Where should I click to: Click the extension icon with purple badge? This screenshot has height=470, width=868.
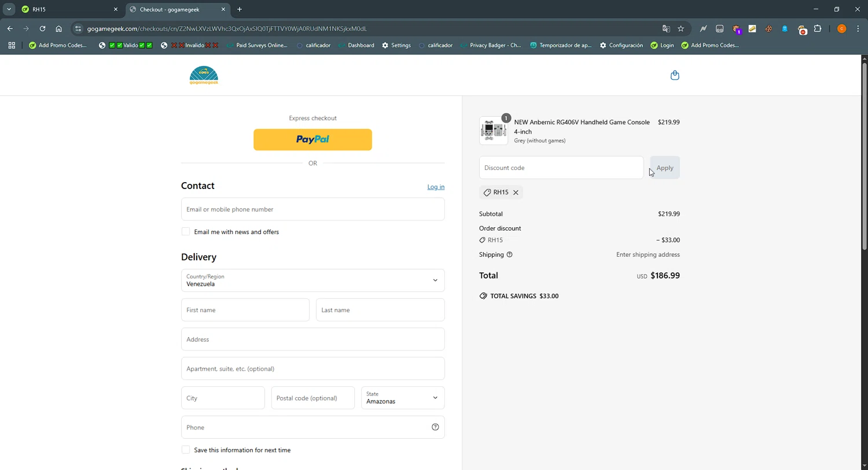736,29
